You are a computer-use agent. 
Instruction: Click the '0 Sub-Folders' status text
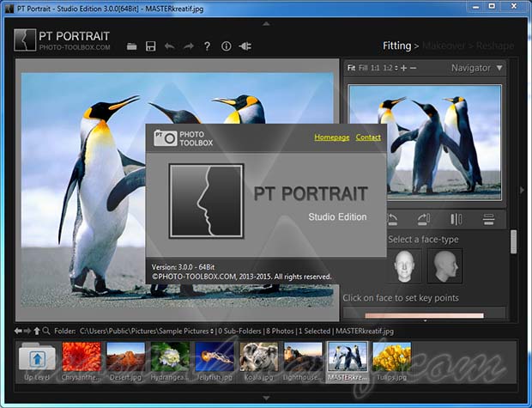[240, 331]
